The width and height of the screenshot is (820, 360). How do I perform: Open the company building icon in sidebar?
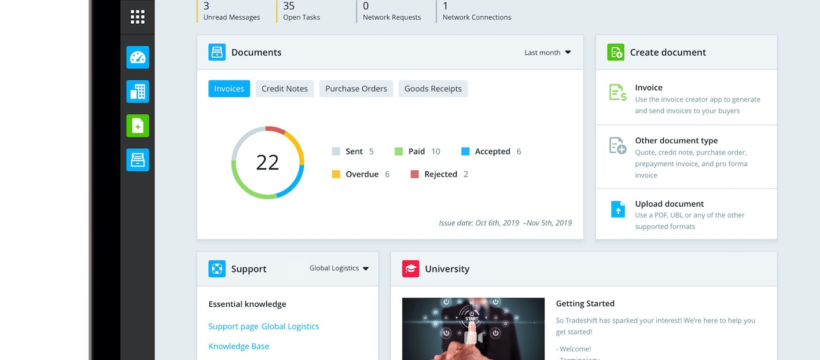click(x=138, y=92)
